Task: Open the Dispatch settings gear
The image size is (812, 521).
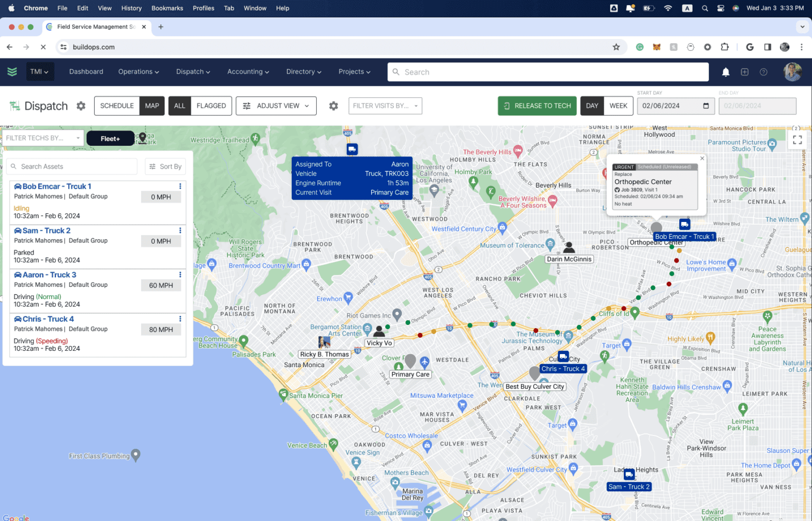Action: pos(81,106)
